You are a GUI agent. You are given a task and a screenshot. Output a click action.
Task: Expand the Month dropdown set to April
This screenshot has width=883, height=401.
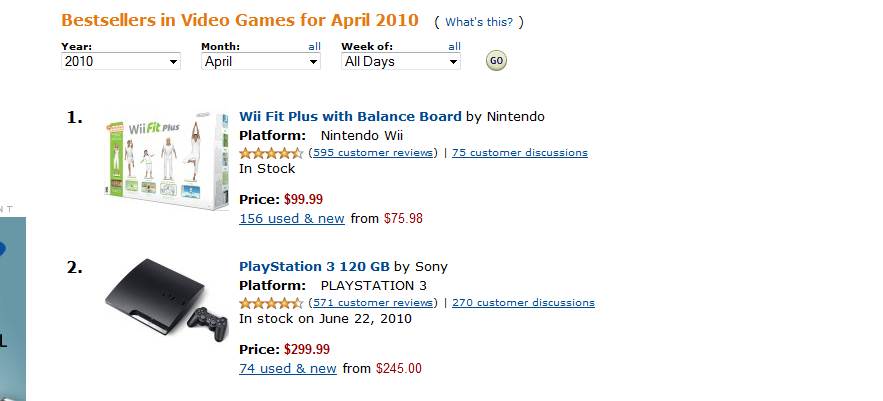(x=260, y=62)
